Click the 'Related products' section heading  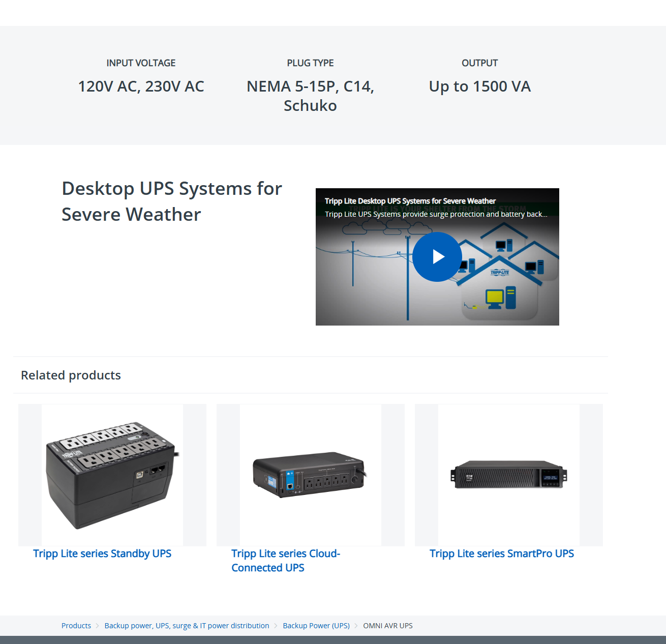[71, 375]
